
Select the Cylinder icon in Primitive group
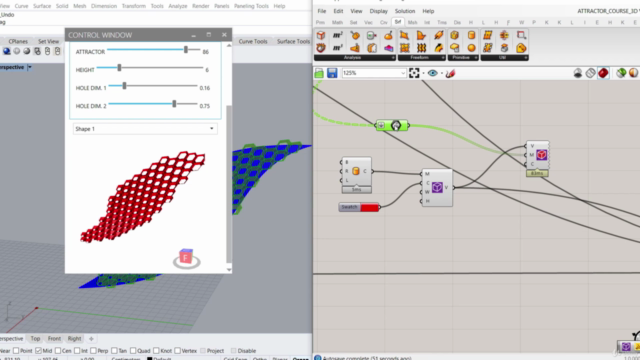click(x=471, y=36)
